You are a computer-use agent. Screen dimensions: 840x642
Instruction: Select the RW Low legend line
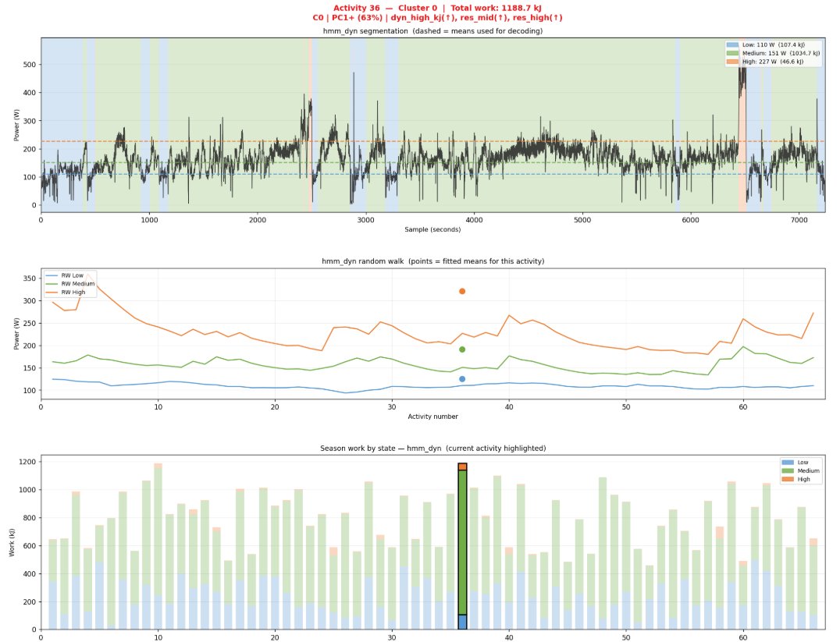(x=52, y=275)
